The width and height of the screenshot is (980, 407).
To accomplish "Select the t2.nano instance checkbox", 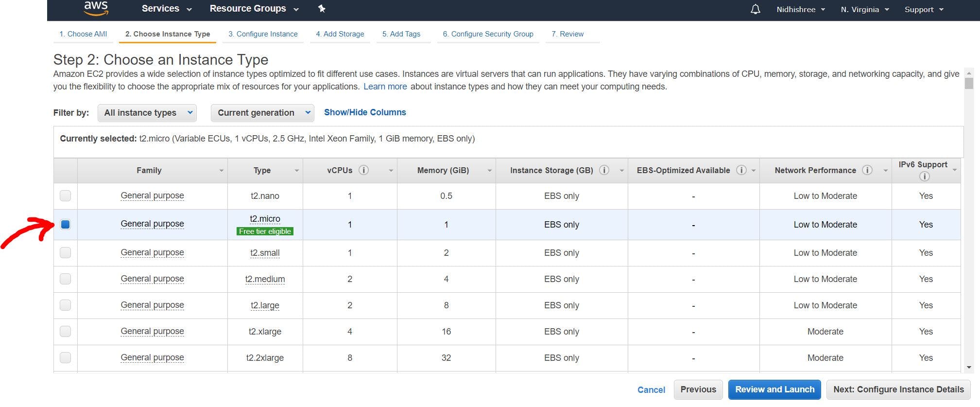I will coord(65,195).
